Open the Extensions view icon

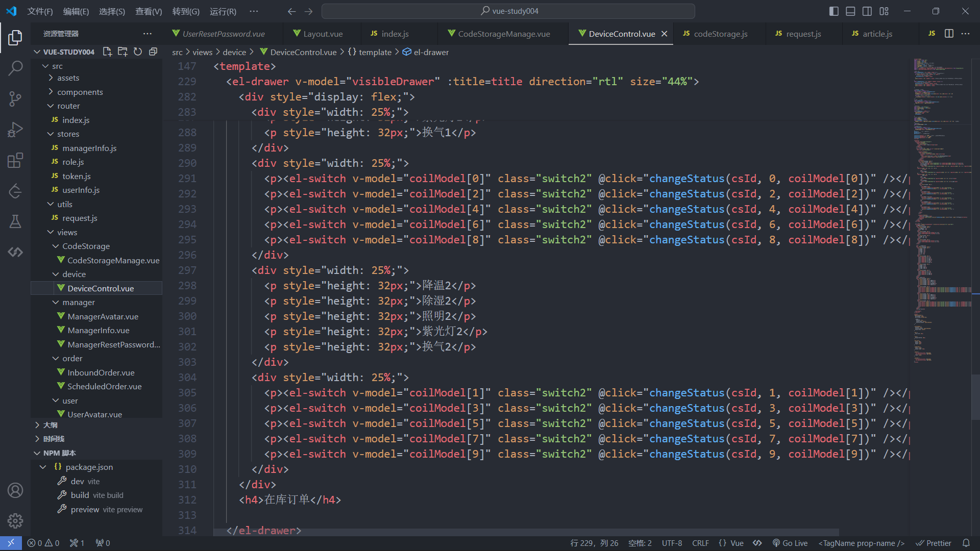click(x=15, y=161)
